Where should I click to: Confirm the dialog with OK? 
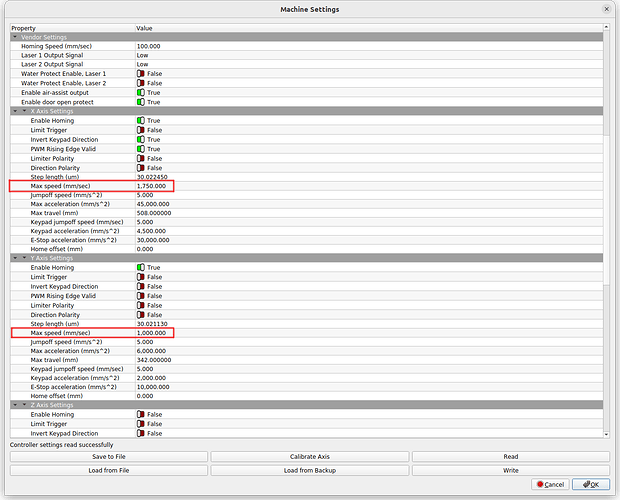(590, 484)
